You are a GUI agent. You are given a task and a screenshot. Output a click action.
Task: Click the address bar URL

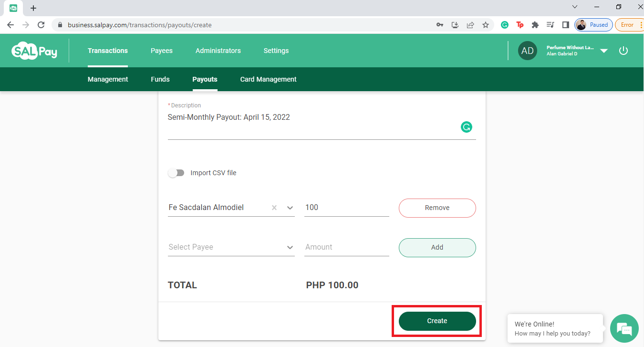(x=140, y=25)
